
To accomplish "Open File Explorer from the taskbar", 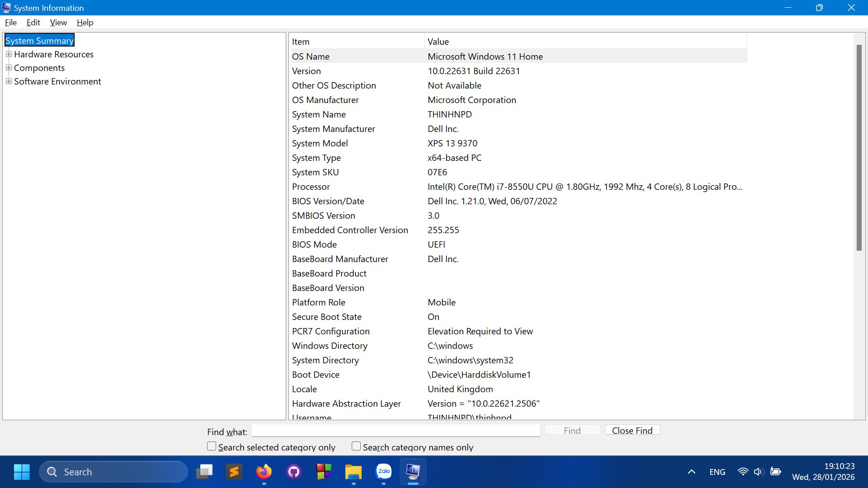I will (354, 472).
